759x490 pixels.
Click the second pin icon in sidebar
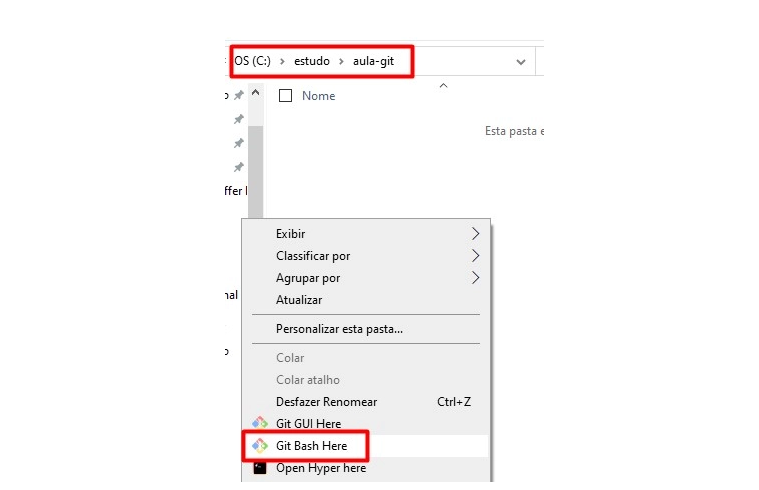239,119
